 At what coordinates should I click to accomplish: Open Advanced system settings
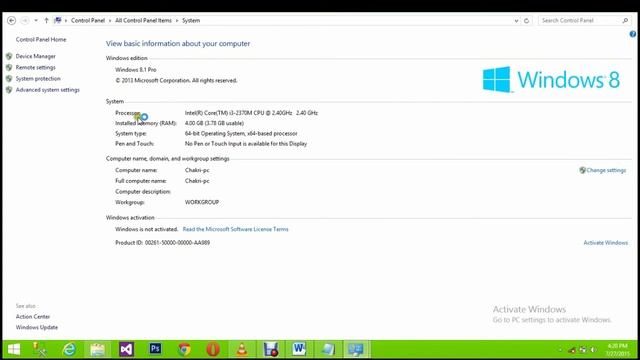click(x=47, y=90)
